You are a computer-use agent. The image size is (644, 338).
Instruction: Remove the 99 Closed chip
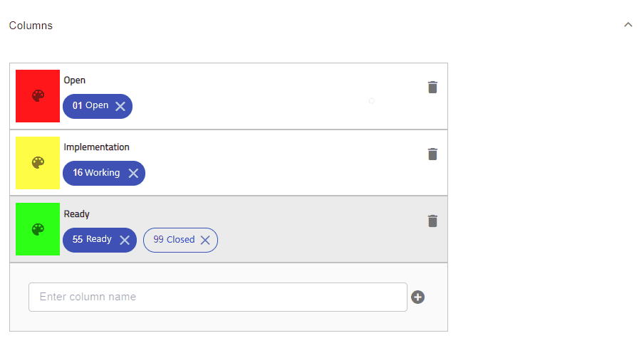(x=205, y=240)
